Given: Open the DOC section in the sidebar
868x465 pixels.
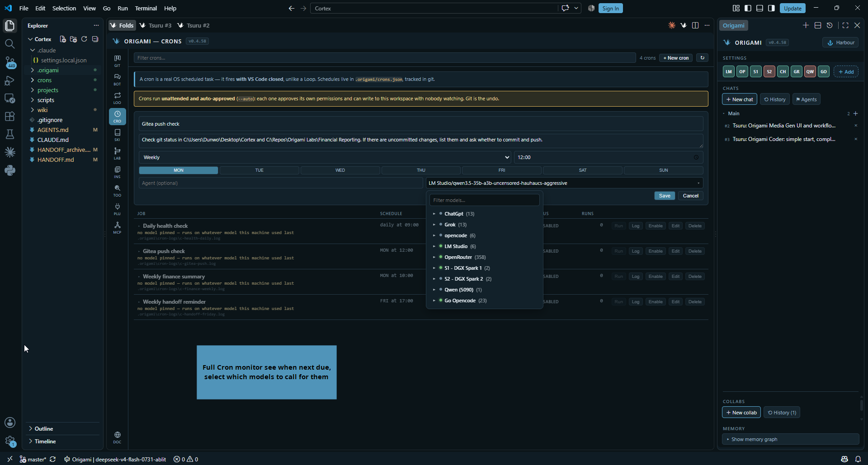Looking at the screenshot, I should pos(117,437).
